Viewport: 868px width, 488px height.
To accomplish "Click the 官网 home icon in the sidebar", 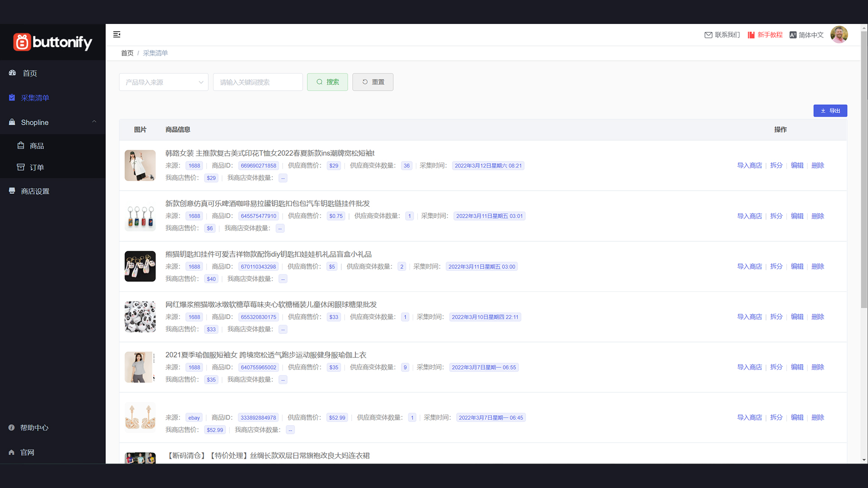I will click(11, 452).
